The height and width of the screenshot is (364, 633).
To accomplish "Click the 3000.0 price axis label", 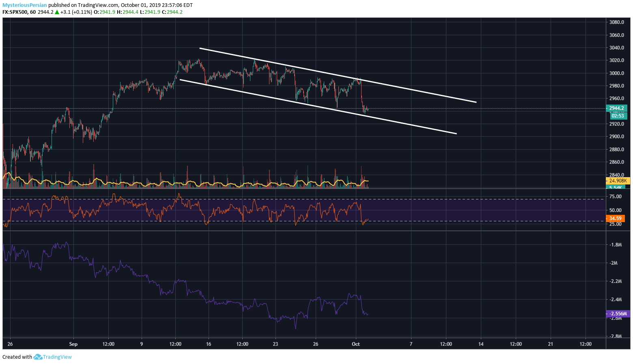I will pyautogui.click(x=616, y=73).
